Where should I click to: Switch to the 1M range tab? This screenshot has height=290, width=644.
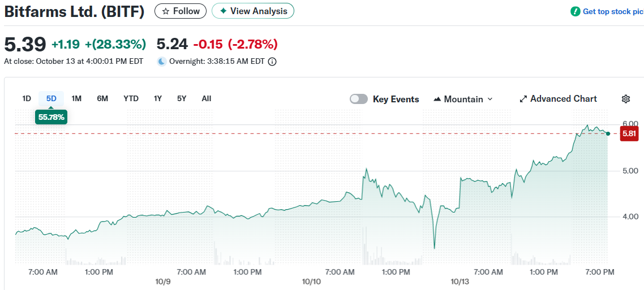[x=76, y=98]
